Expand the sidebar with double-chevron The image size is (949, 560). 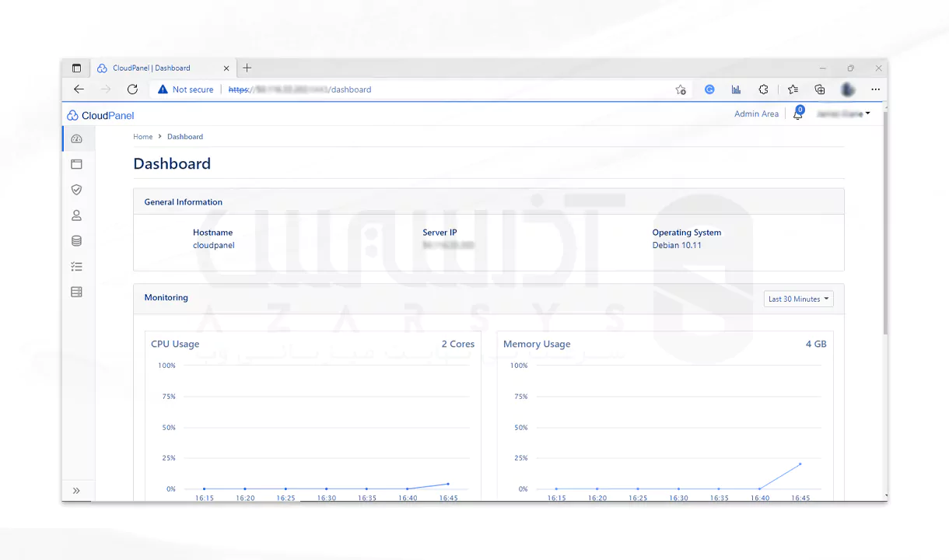[x=76, y=491]
